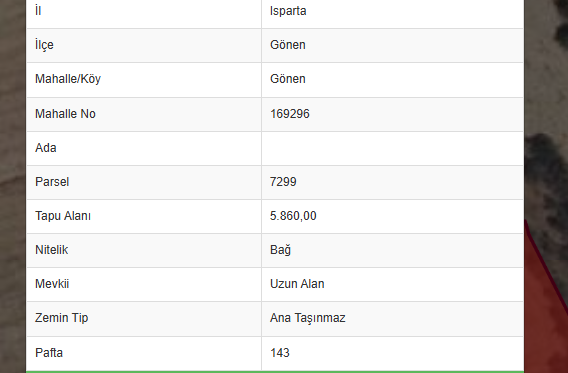The height and width of the screenshot is (373, 568).
Task: Click the Bağ value beside Nitelik
Action: [x=280, y=250]
